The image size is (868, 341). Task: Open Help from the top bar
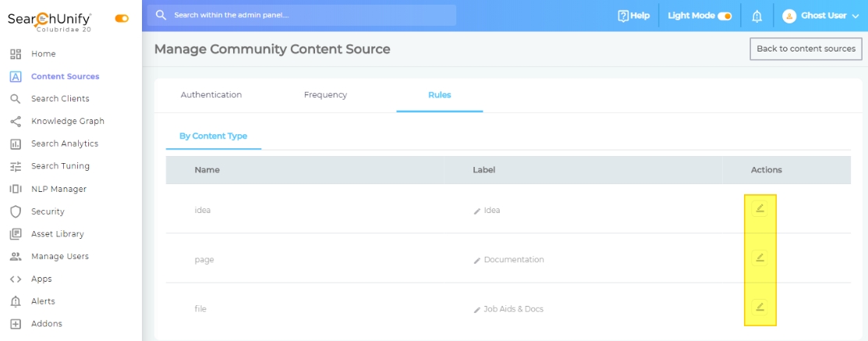[633, 16]
